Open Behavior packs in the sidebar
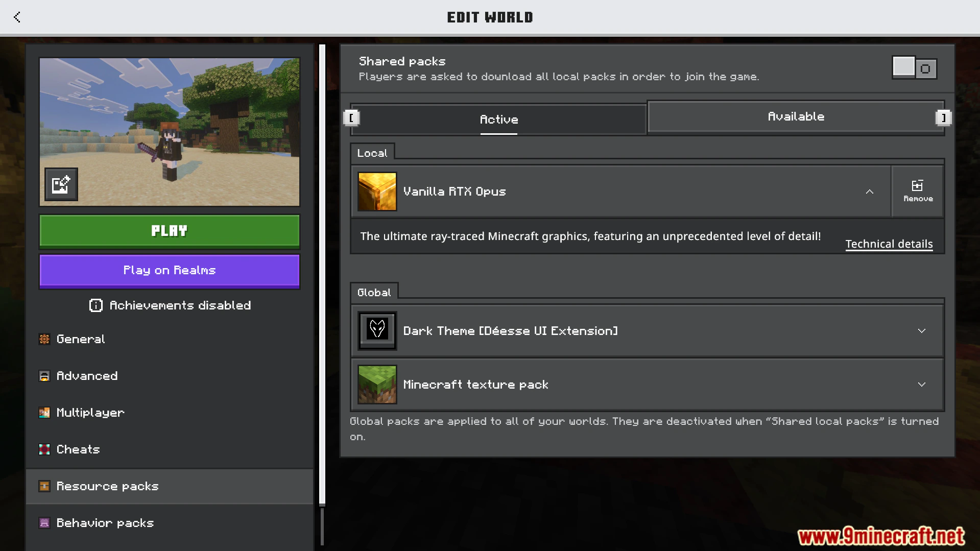 click(170, 523)
